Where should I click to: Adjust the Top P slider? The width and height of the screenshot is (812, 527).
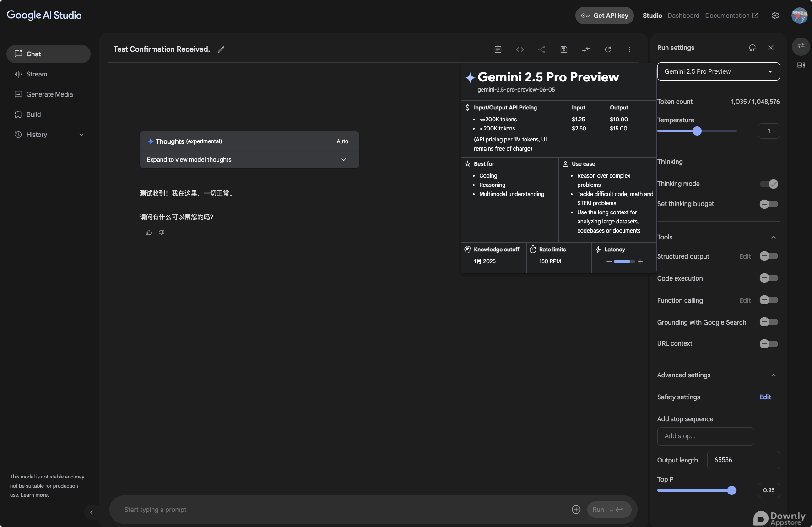point(697,490)
